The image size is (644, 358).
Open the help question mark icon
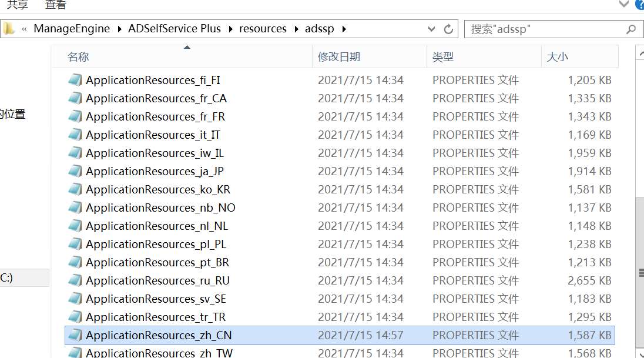click(640, 4)
